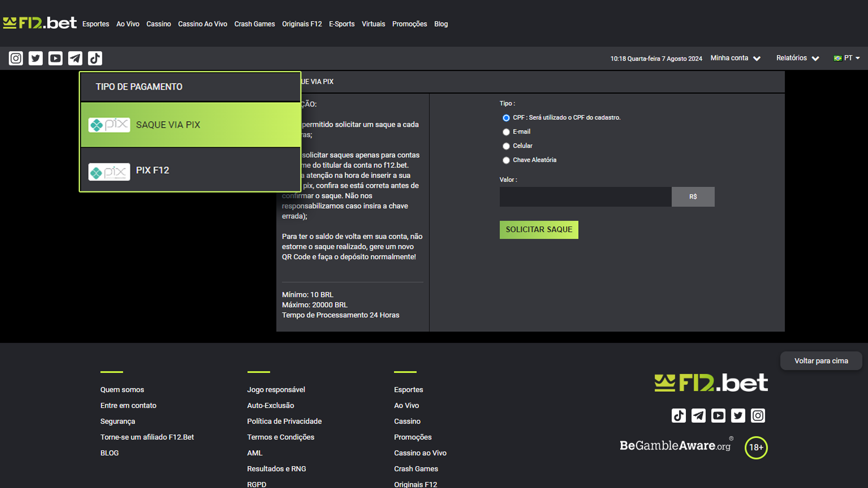The height and width of the screenshot is (488, 868).
Task: Click the 18+ age restriction badge
Action: click(756, 447)
